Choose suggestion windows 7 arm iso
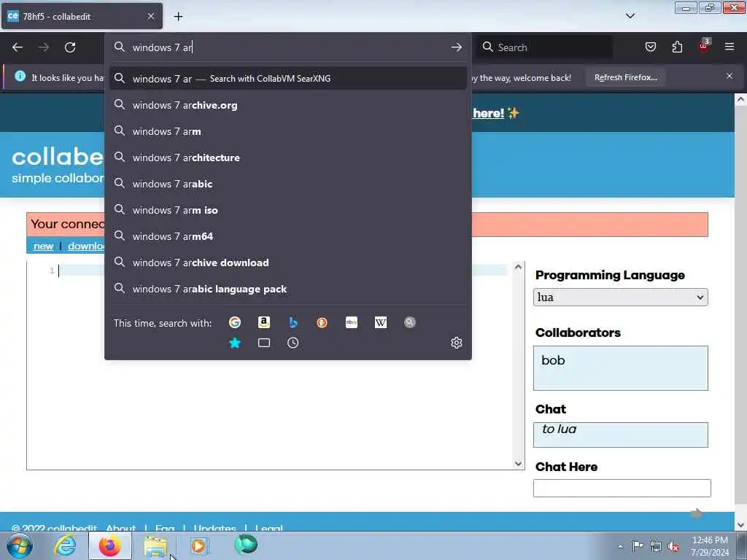Screen dimensions: 747x560 pyautogui.click(x=288, y=210)
